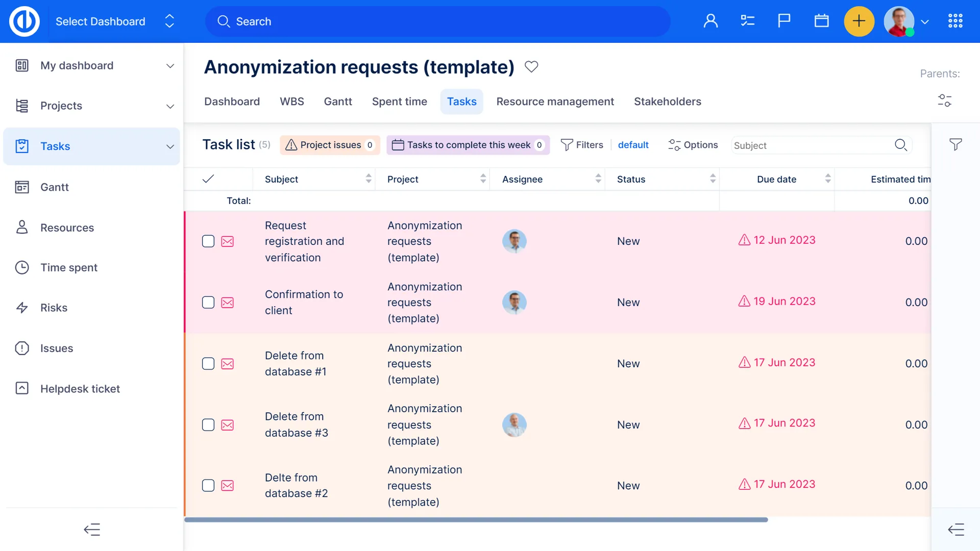
Task: Open the calendar icon in top bar
Action: point(821,21)
